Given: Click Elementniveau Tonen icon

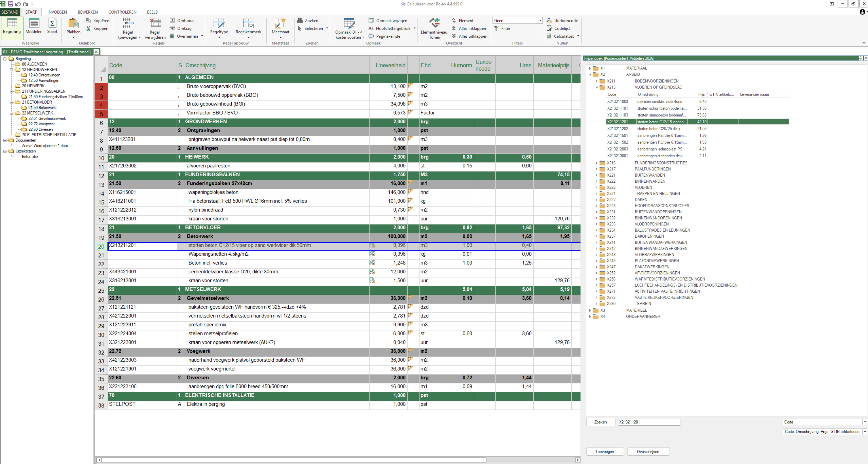Looking at the screenshot, I should click(434, 23).
